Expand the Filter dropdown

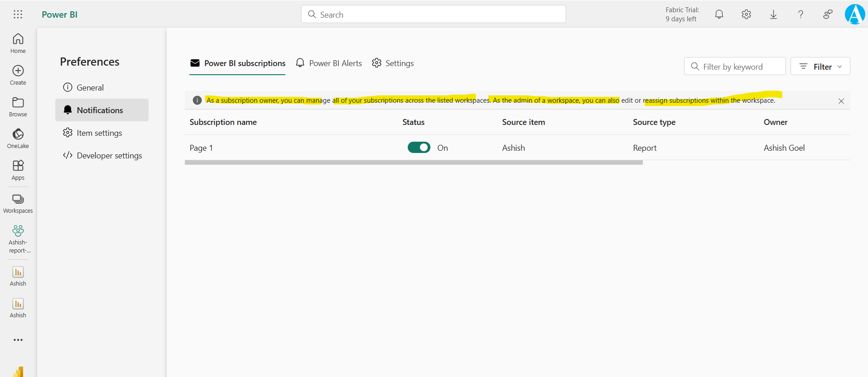[820, 67]
